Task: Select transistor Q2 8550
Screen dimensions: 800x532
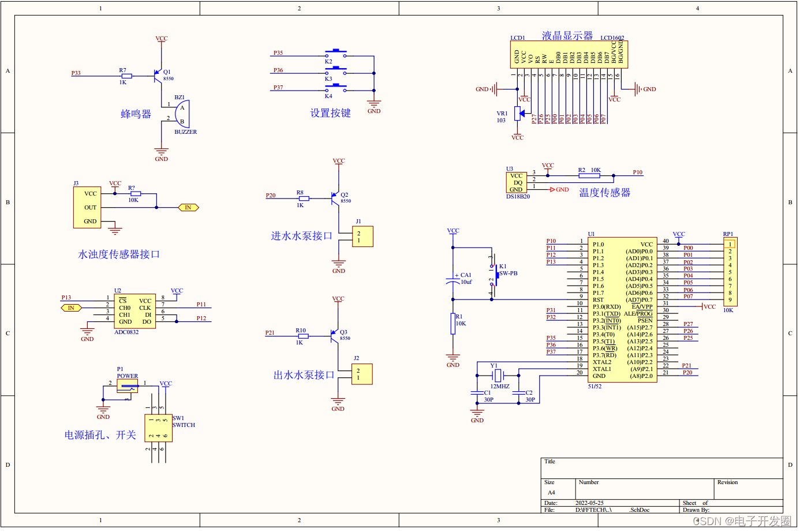Action: pyautogui.click(x=335, y=198)
